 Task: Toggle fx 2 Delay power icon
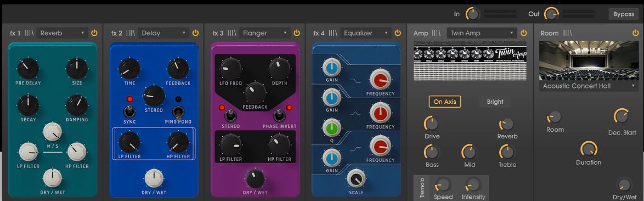[x=195, y=33]
